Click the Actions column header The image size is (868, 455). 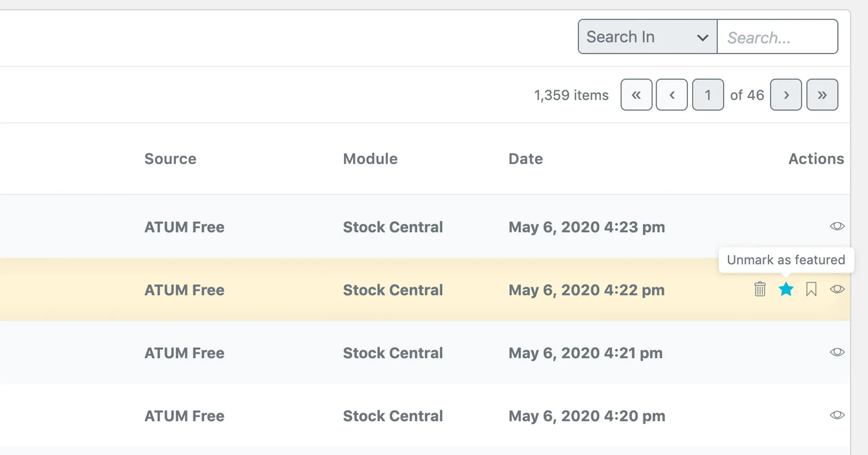[816, 159]
